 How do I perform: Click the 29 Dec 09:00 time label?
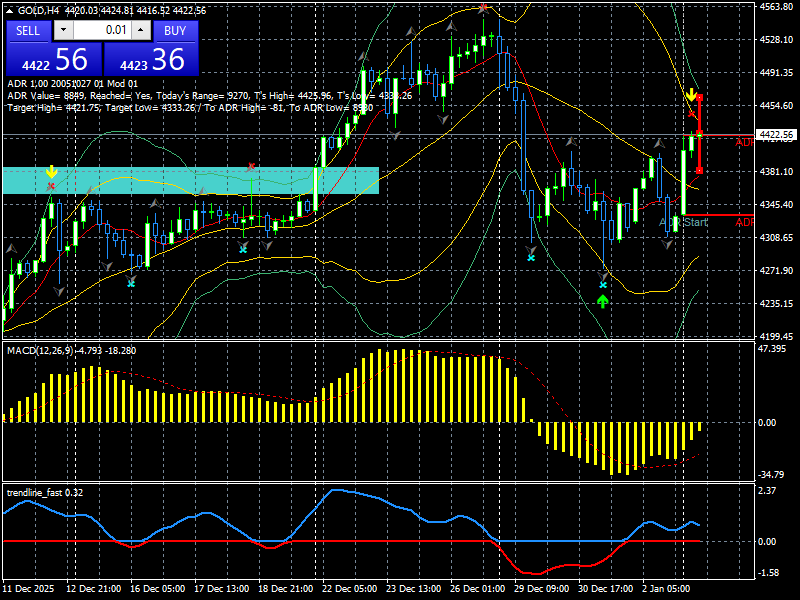tap(541, 589)
